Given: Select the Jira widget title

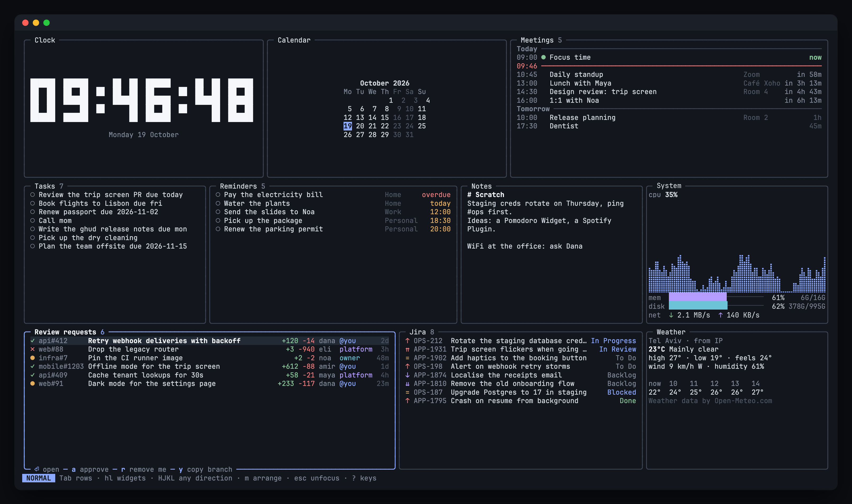Looking at the screenshot, I should [418, 332].
